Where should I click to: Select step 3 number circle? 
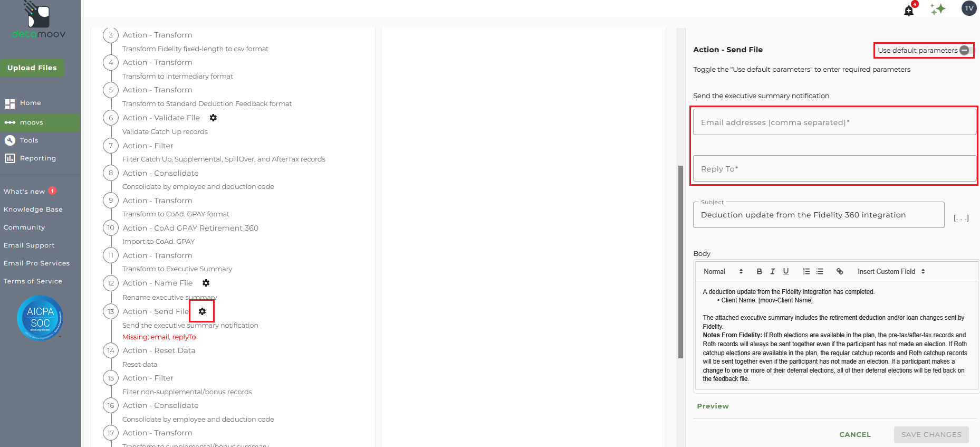111,35
